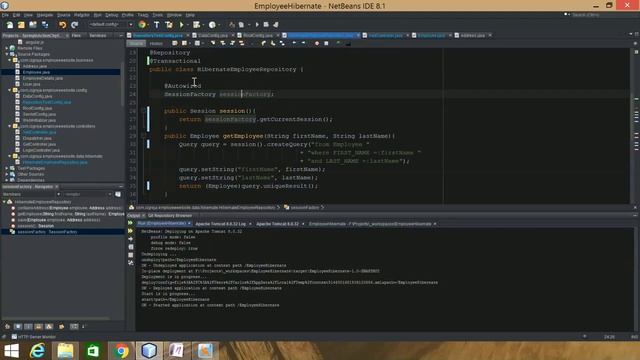Screen dimensions: 640x360
Task: Click the Navigator horizontal scrollbar
Action: tap(56, 318)
